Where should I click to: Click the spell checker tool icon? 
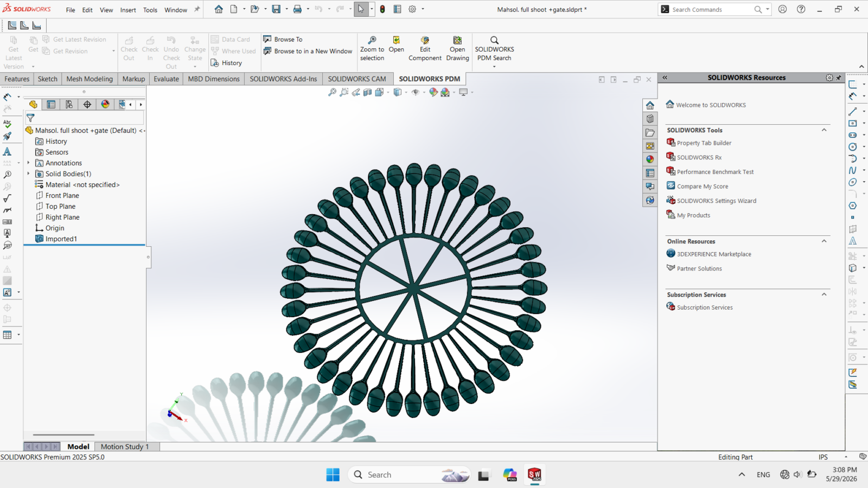coord(7,124)
